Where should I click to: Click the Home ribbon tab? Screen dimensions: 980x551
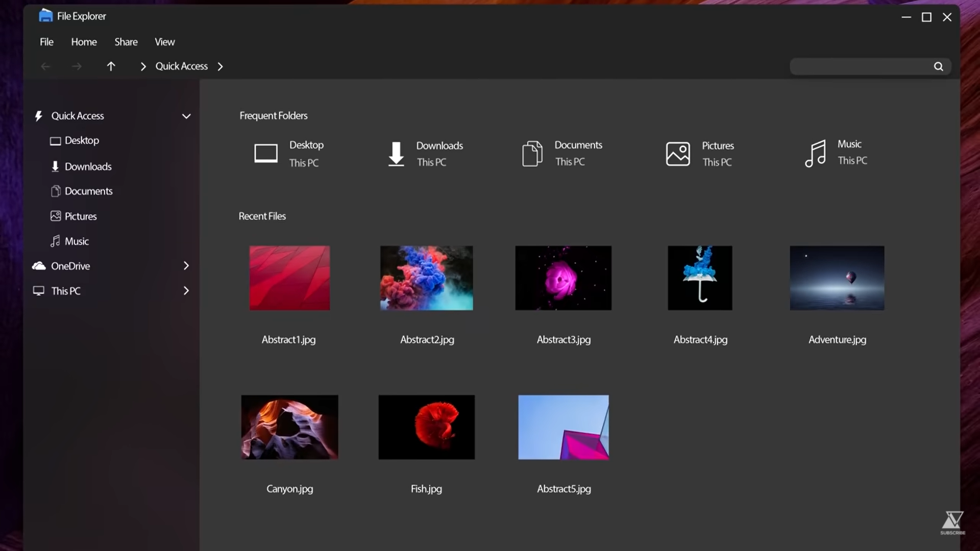click(84, 42)
